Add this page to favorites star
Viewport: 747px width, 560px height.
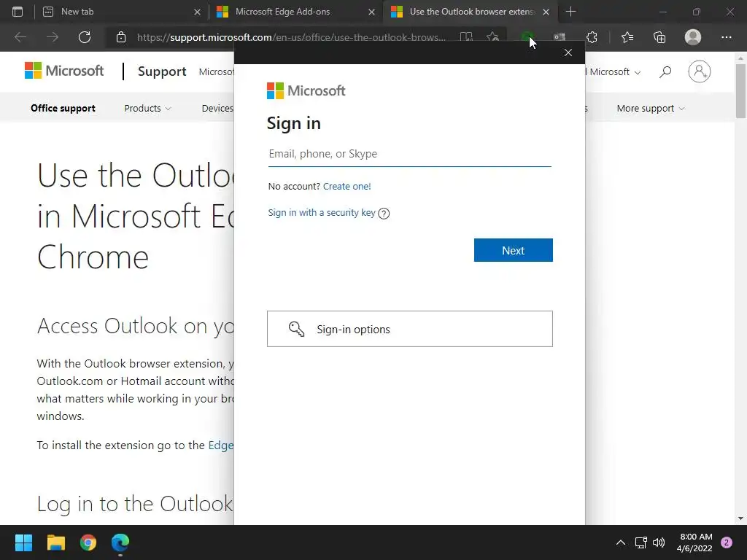[x=492, y=37]
